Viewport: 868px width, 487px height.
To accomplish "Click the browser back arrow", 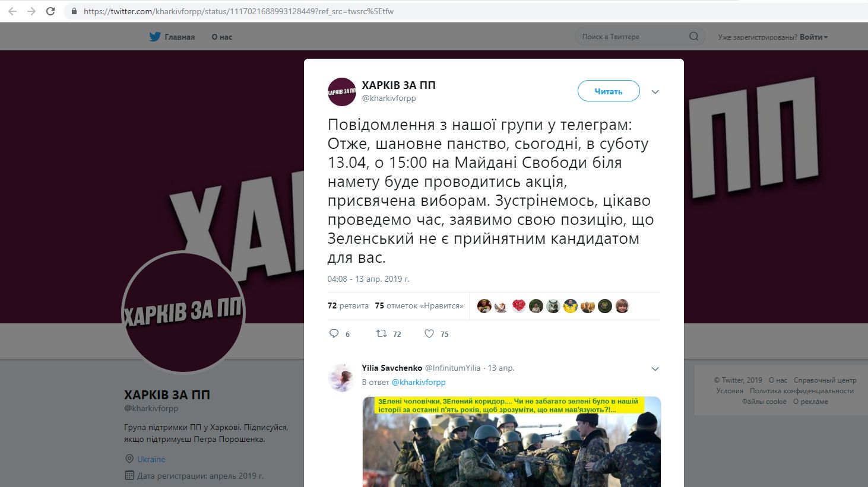I will click(x=12, y=11).
